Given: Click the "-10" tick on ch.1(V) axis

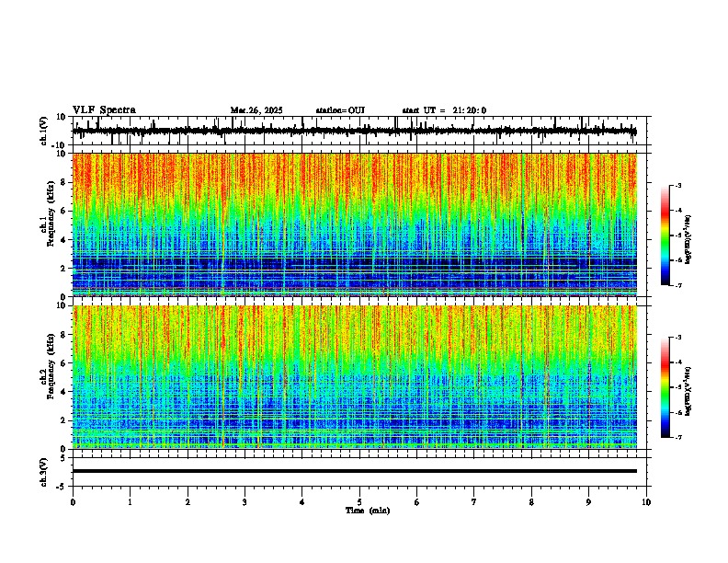Looking at the screenshot, I should (60, 145).
